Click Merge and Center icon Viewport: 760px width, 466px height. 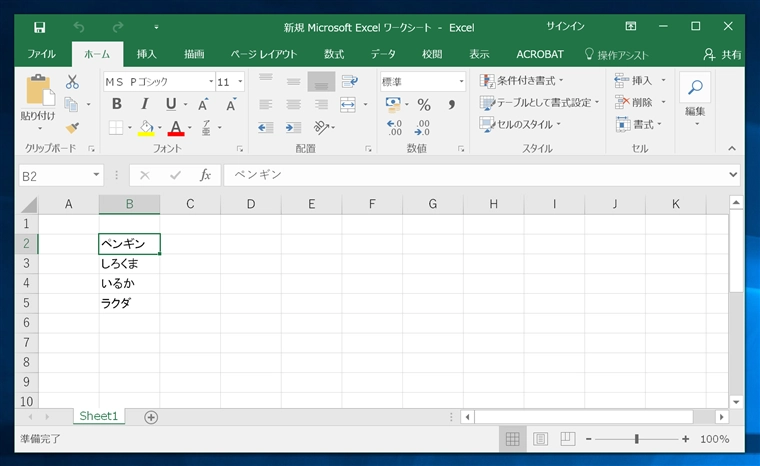(348, 104)
